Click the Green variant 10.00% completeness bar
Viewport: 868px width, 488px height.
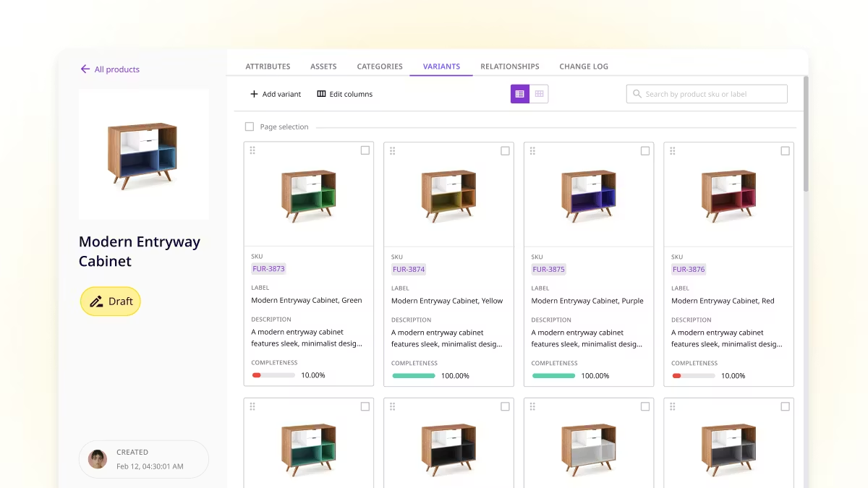273,375
